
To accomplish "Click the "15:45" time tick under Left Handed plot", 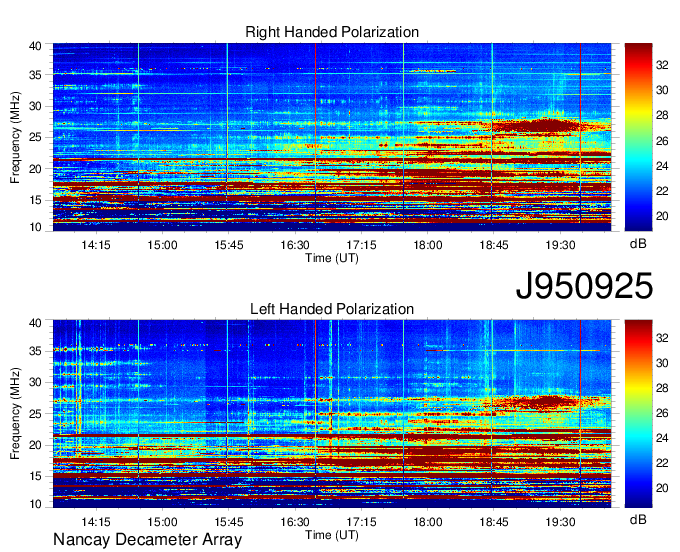I will (229, 522).
